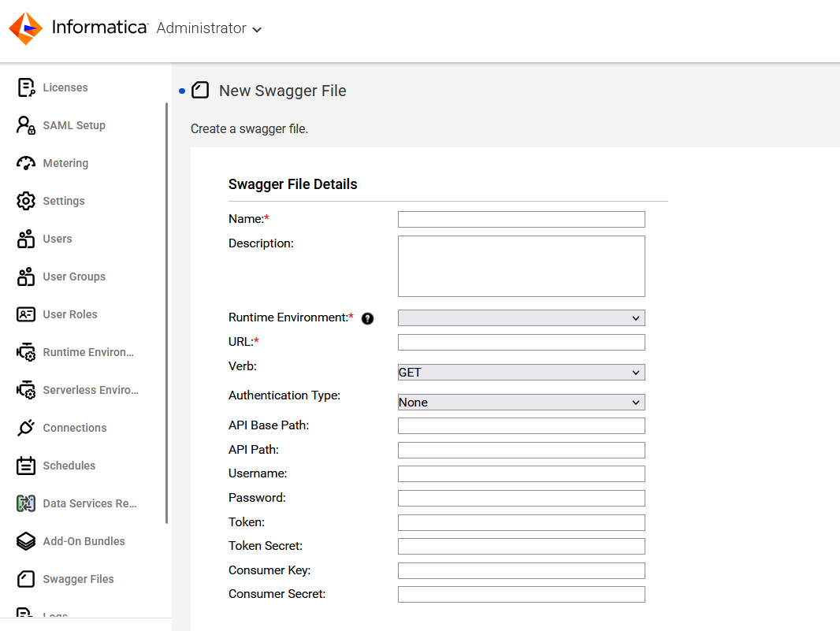The height and width of the screenshot is (631, 840).
Task: Expand the Runtime Environment dropdown
Action: [x=521, y=317]
